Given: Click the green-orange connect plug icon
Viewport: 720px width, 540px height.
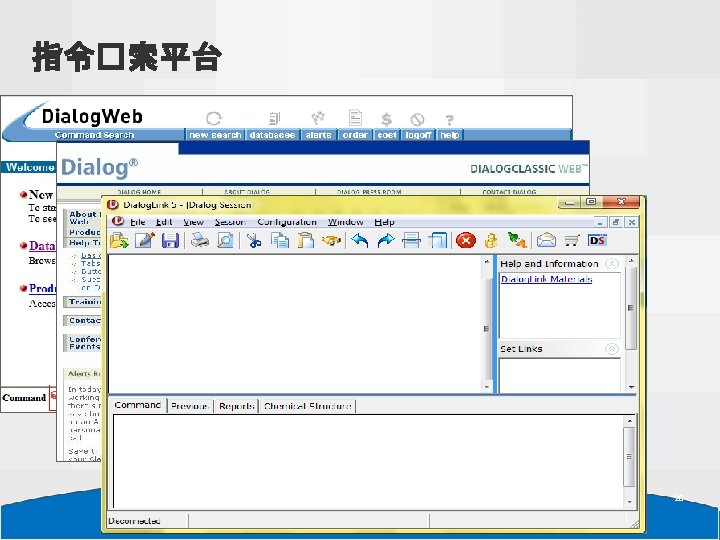Looking at the screenshot, I should 517,240.
